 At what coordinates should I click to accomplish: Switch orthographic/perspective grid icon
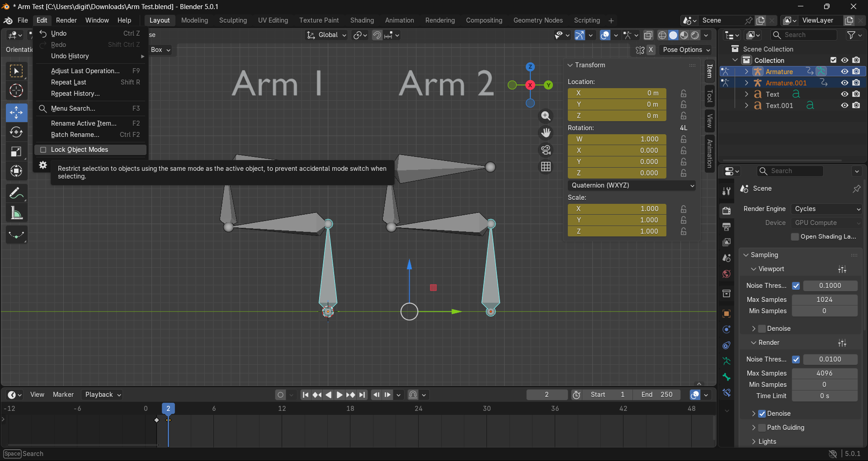point(546,167)
